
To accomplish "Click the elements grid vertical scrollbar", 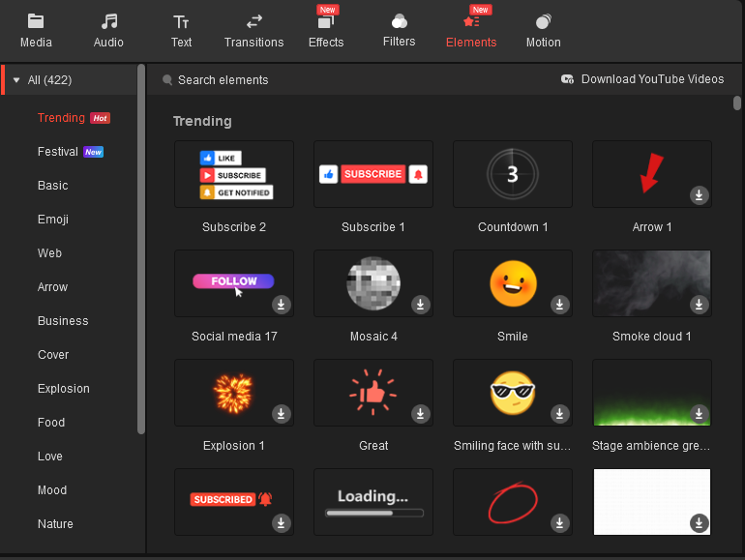I will tap(737, 103).
